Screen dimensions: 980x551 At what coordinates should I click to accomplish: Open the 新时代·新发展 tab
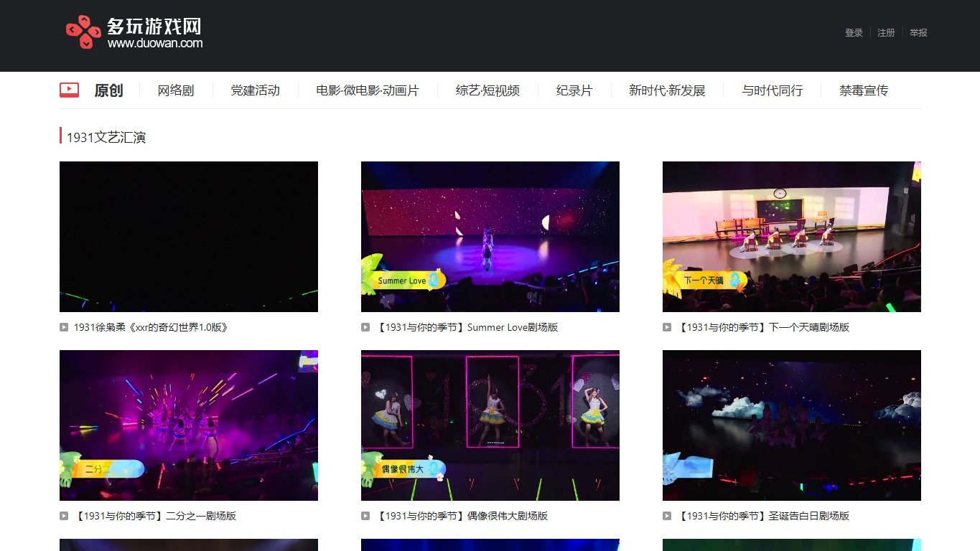tap(667, 90)
